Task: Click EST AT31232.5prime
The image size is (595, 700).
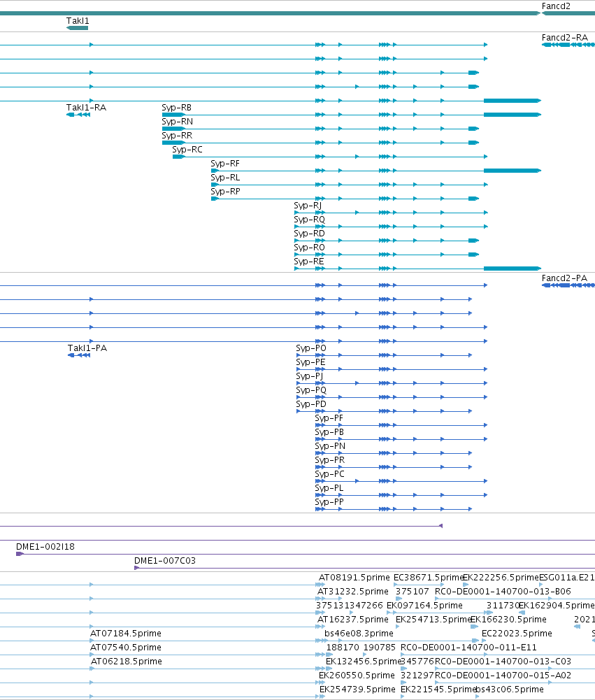Action: [x=353, y=592]
